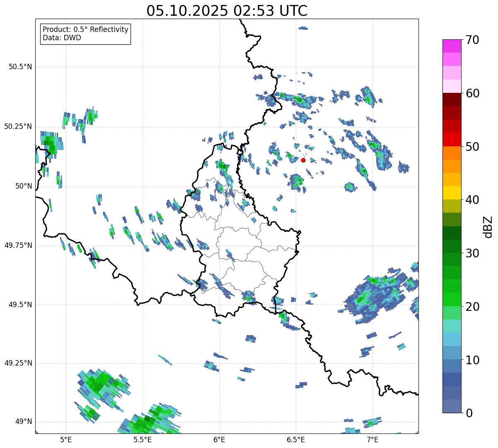This screenshot has width=498, height=448.
Task: Click the colorbar tick value 60
Action: (x=472, y=93)
